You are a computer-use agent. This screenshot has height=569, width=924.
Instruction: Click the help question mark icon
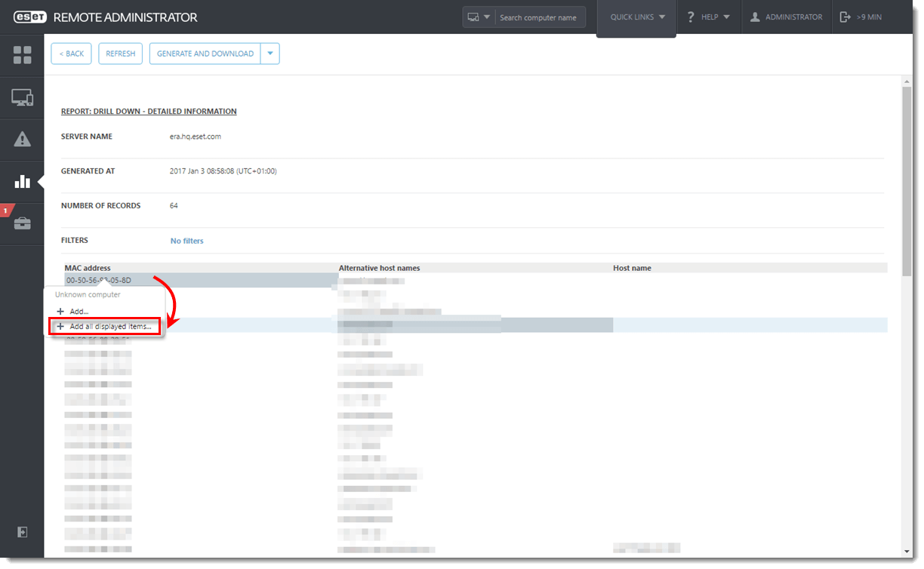tap(690, 17)
